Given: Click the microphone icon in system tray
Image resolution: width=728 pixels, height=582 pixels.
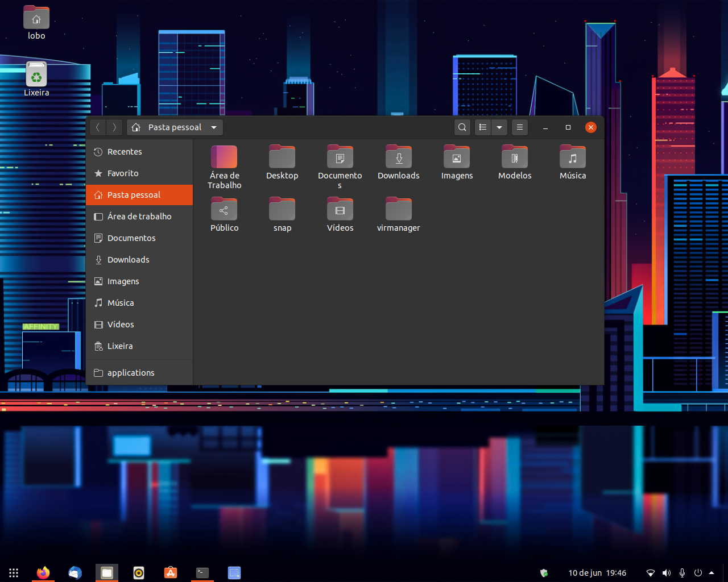Looking at the screenshot, I should 682,572.
